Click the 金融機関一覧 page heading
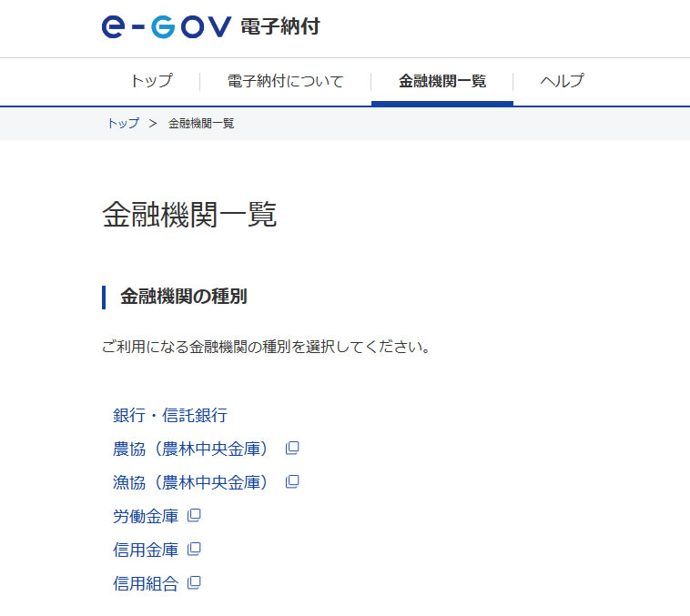The width and height of the screenshot is (690, 616). coord(189,215)
